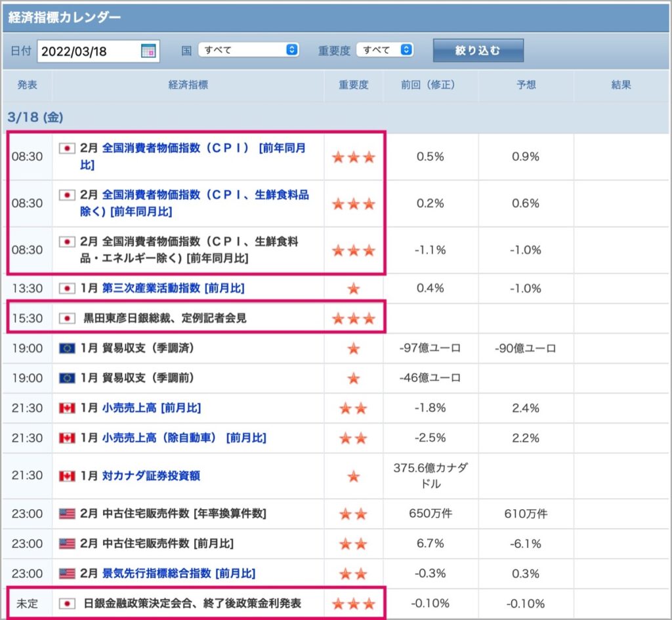Click the 未定 time cell
Viewport: 672px width, 620px height.
27,604
